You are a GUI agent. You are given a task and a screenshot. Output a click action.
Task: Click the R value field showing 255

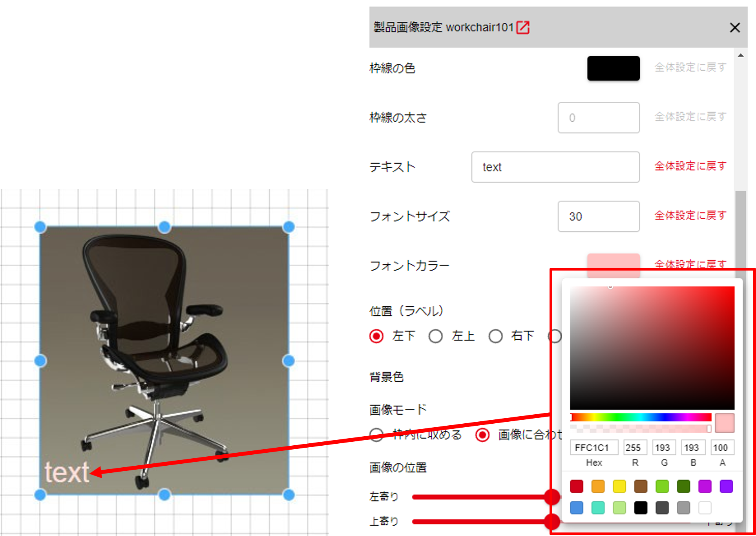635,448
